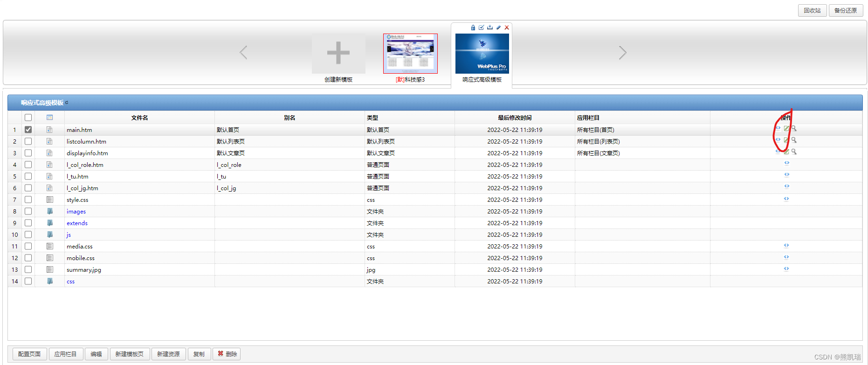Screen dimensions: 868x365
Task: Click the 备份还原 button
Action: pos(845,10)
